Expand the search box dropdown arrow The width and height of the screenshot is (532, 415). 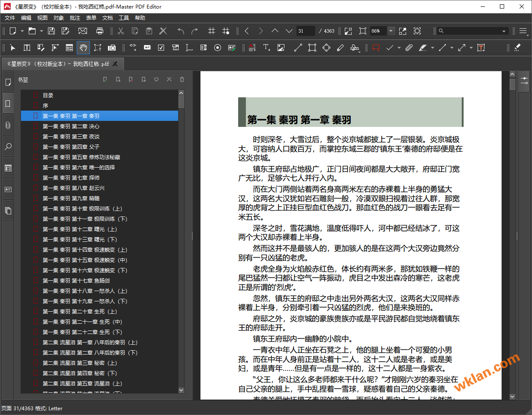click(x=504, y=31)
